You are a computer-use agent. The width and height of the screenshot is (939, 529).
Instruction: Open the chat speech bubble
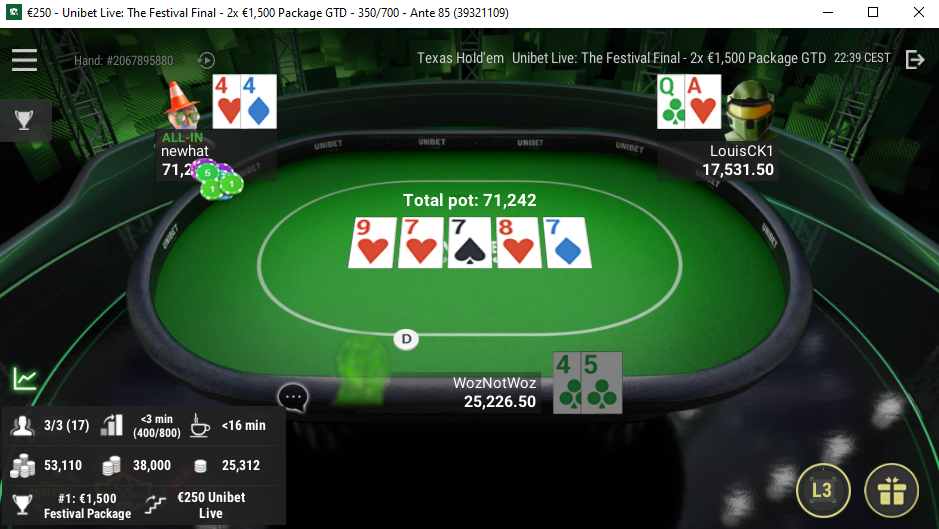293,397
